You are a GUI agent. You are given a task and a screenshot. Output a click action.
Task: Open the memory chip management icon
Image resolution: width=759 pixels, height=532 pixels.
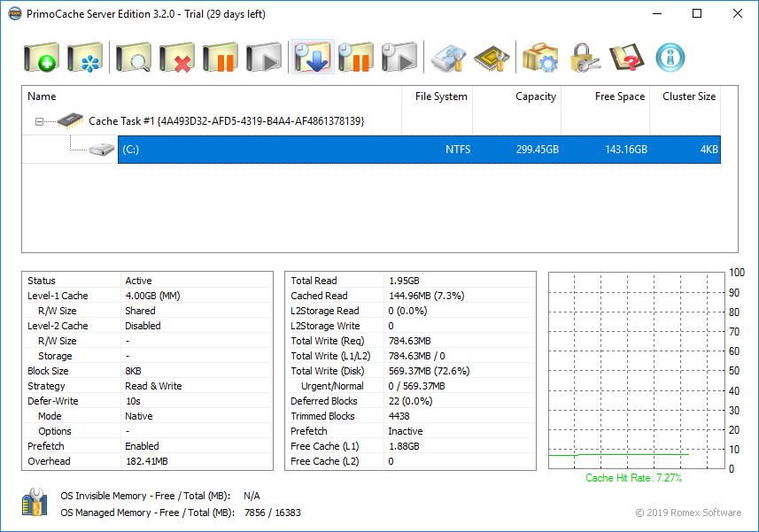[492, 58]
